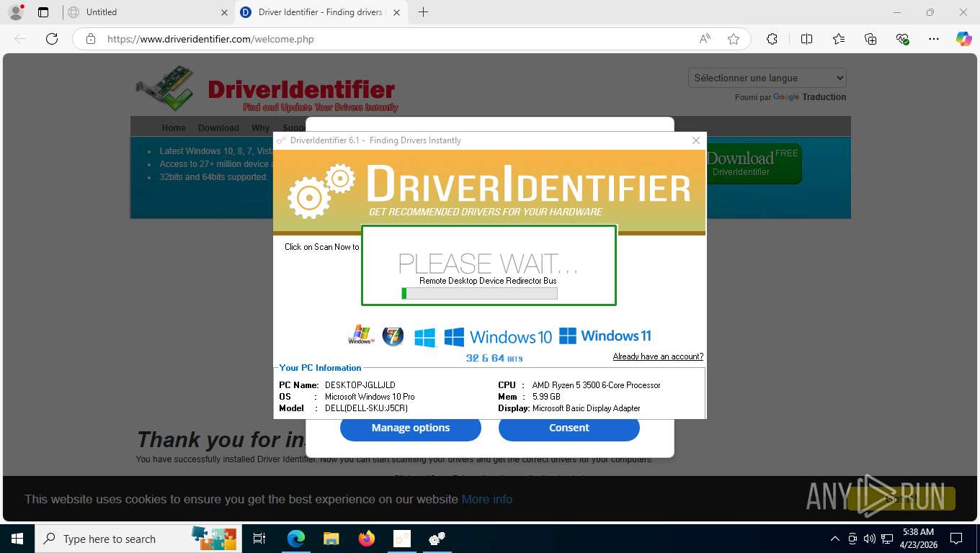Click the Manage options button
This screenshot has width=980, height=553.
point(411,428)
